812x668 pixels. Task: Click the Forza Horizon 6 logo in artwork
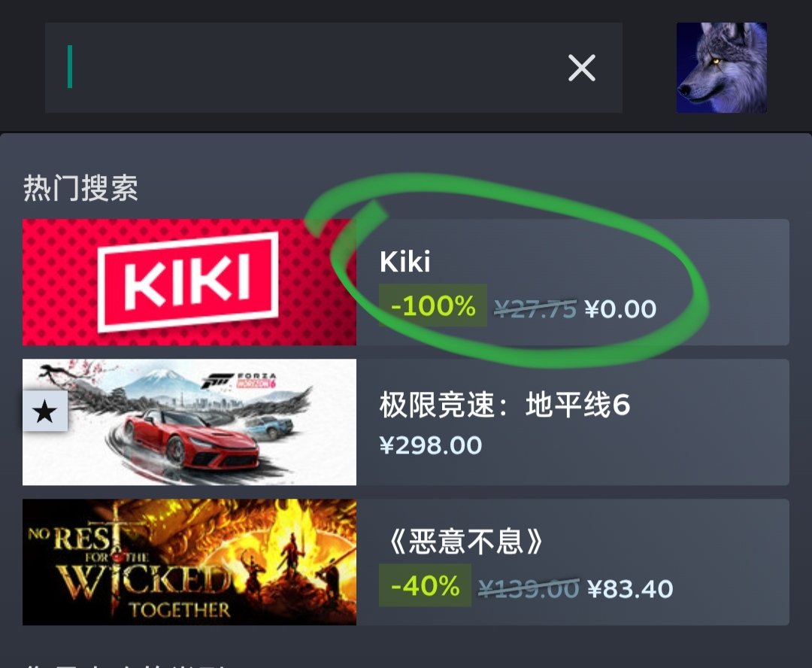click(239, 381)
